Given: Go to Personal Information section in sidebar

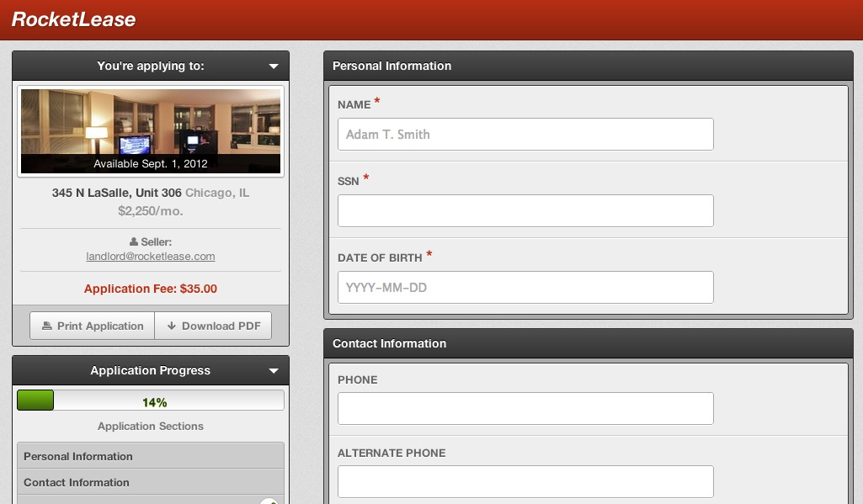Looking at the screenshot, I should click(151, 456).
